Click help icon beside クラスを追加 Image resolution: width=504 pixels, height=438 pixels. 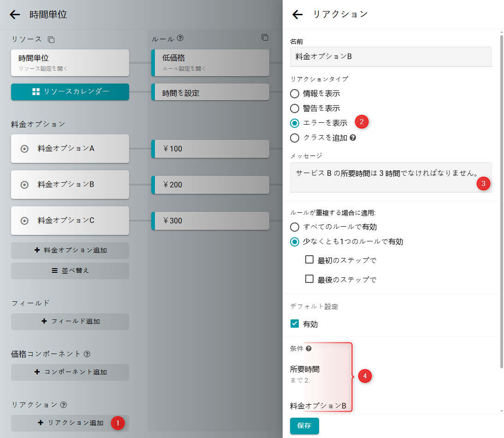coord(353,138)
